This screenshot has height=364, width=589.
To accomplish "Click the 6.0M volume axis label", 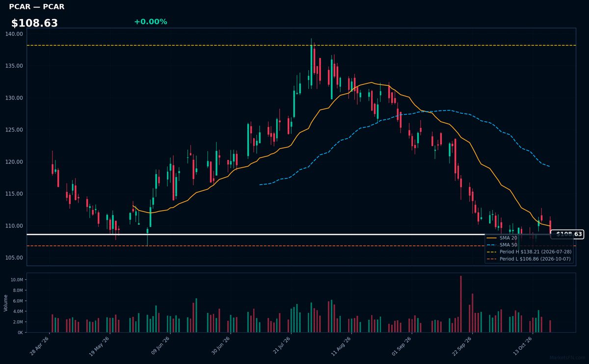I will coord(17,301).
